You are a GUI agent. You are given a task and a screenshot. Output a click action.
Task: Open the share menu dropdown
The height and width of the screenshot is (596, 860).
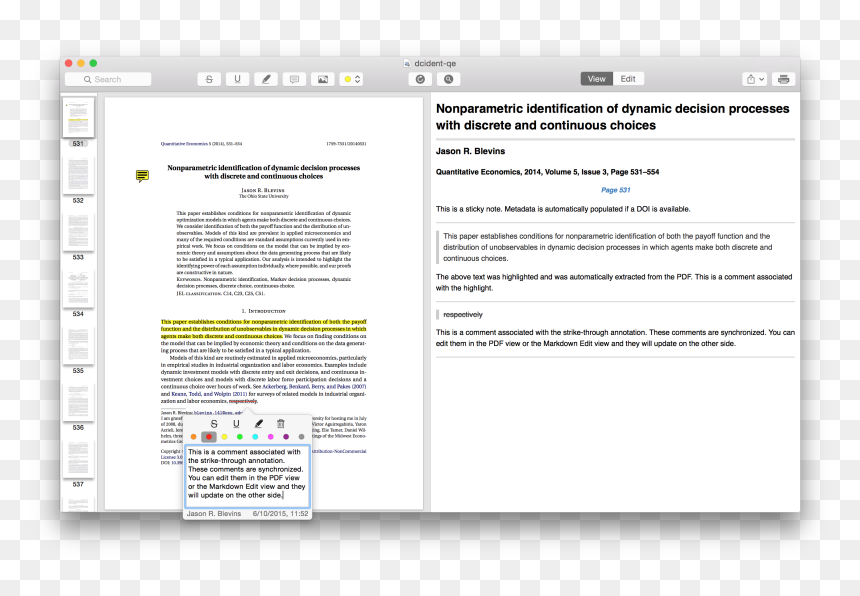click(755, 80)
